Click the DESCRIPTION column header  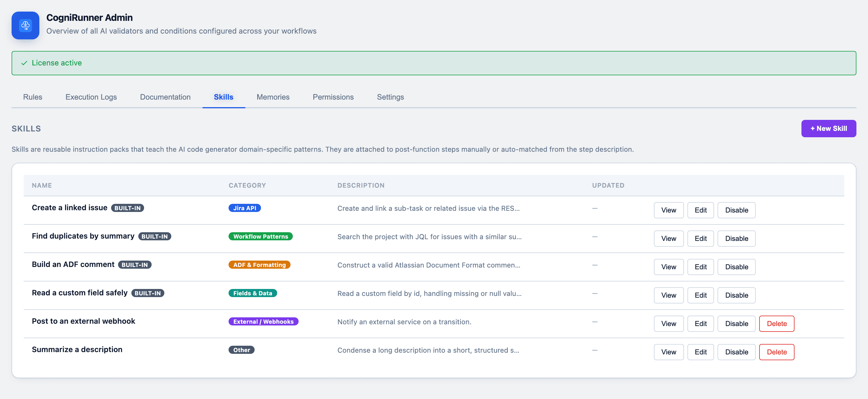pyautogui.click(x=361, y=186)
